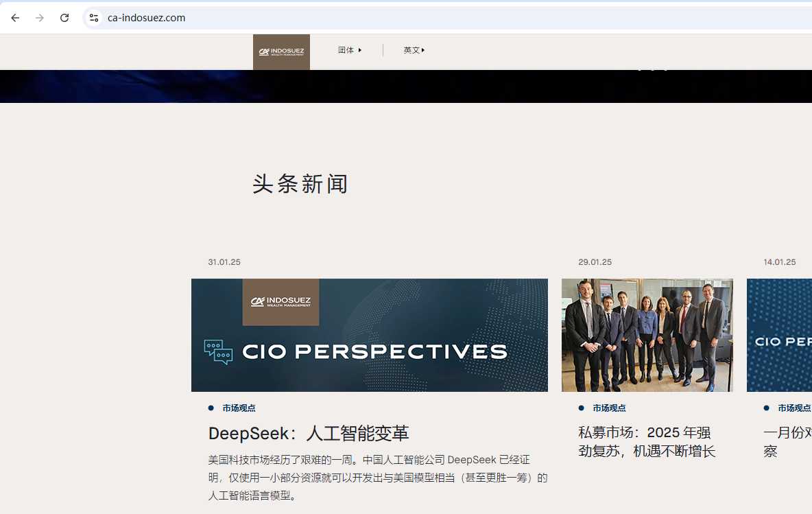This screenshot has height=514, width=812.
Task: Click the 市场观点 tag under the DeepSeek banner
Action: click(x=239, y=408)
